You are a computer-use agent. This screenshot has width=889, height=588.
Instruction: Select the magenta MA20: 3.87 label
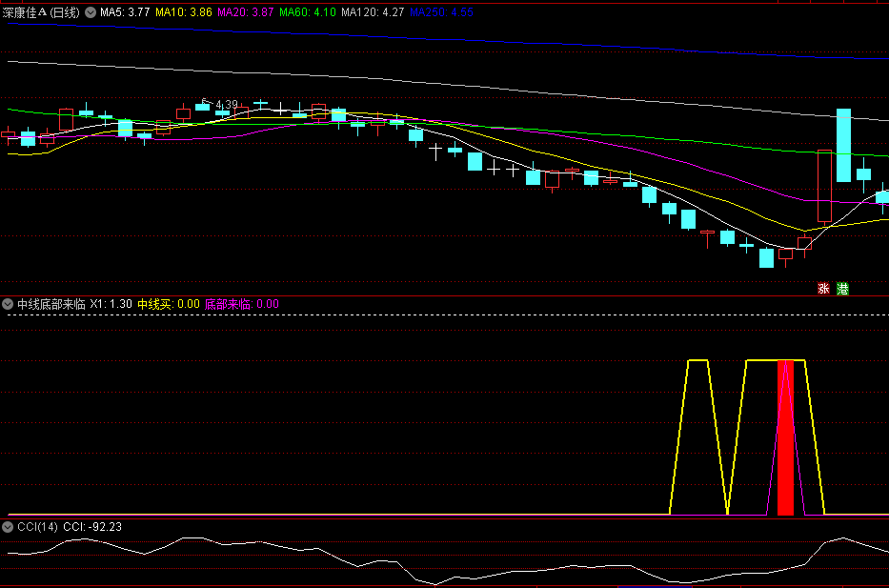[x=246, y=12]
